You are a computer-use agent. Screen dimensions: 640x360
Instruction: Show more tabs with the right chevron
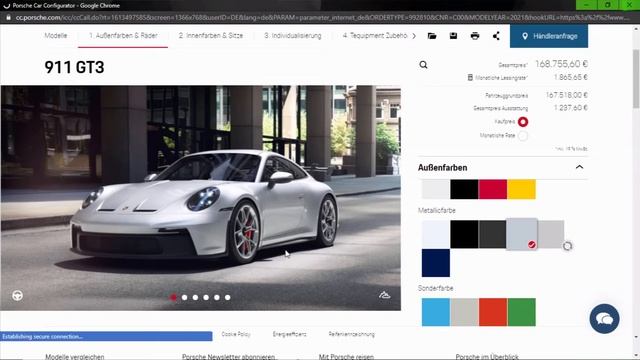pos(414,36)
